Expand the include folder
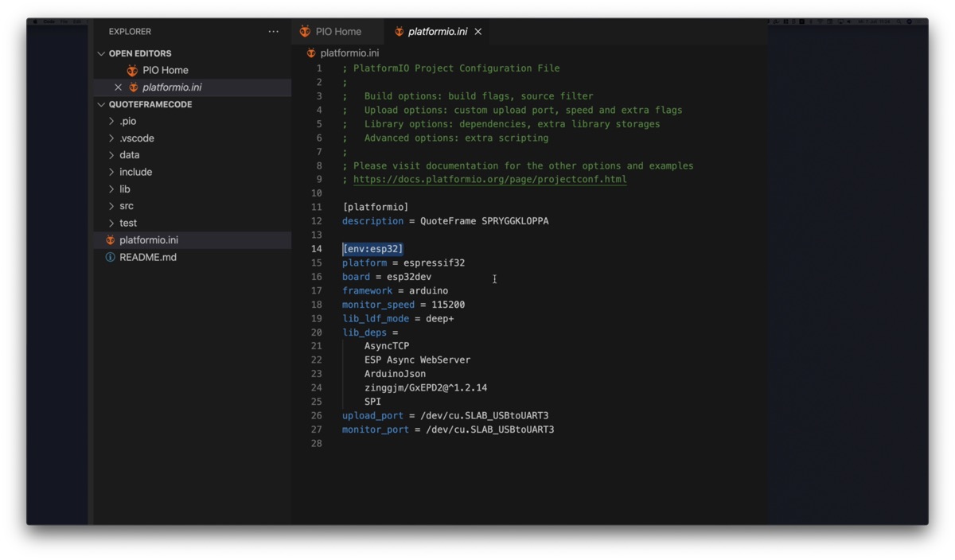955x560 pixels. click(x=111, y=172)
